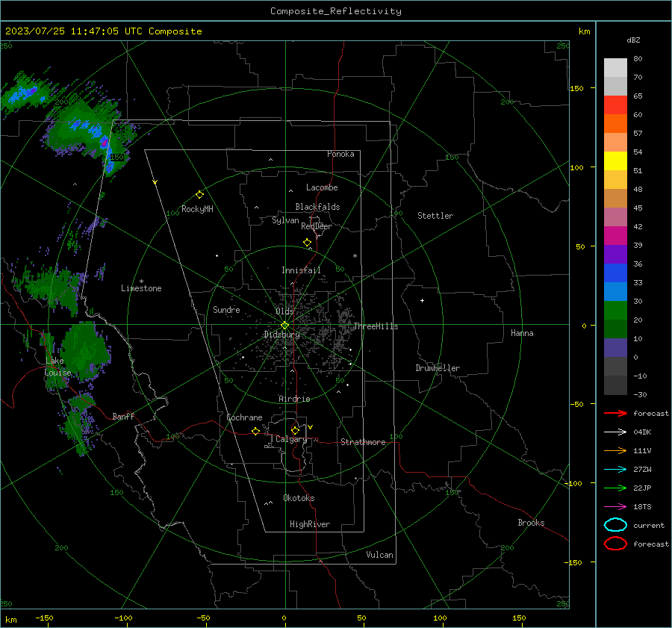Pick the yellow 51-54 dBZ color swatch
This screenshot has width=672, height=628.
tap(615, 161)
